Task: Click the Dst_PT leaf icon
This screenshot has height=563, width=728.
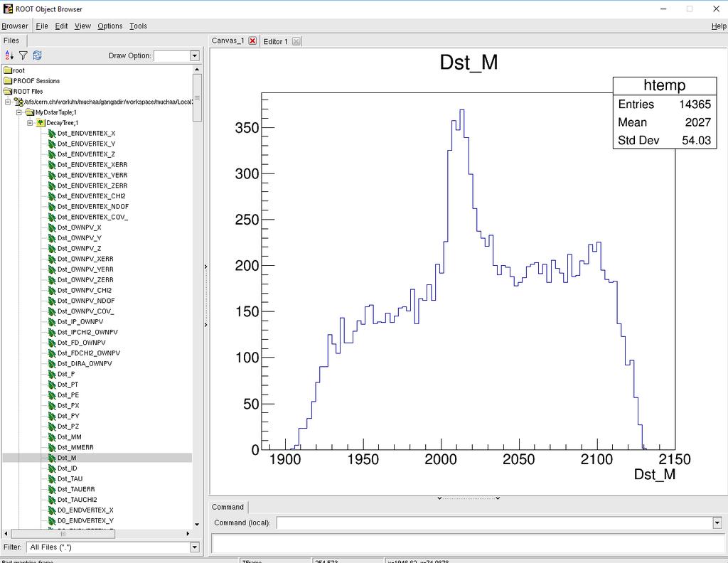Action: 52,385
